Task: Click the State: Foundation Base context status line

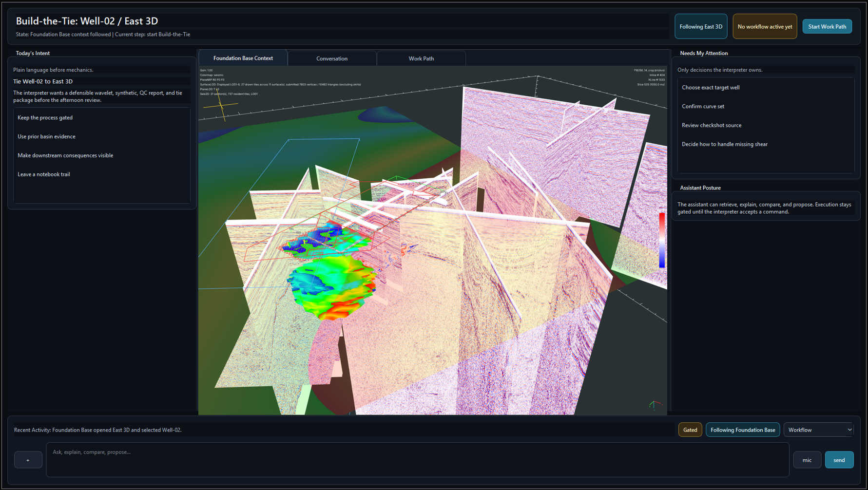Action: pyautogui.click(x=103, y=35)
